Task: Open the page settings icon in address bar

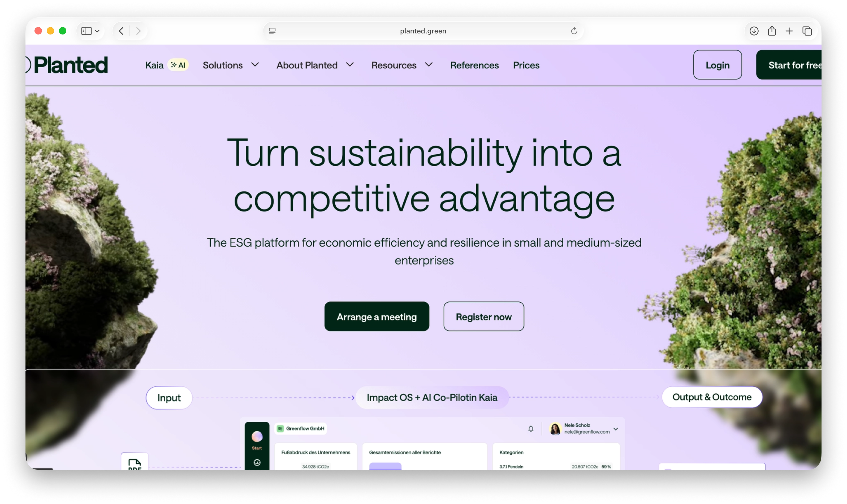Action: [x=272, y=31]
